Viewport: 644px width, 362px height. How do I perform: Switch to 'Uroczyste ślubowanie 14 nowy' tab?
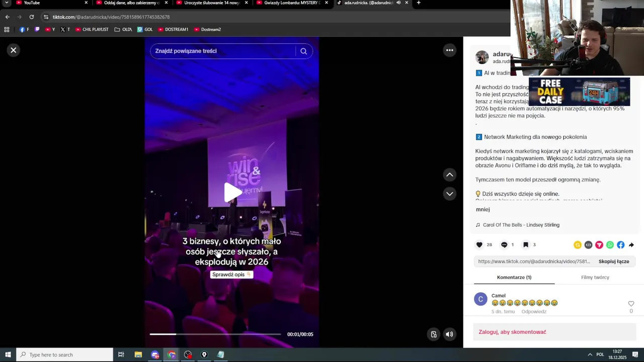pyautogui.click(x=212, y=3)
